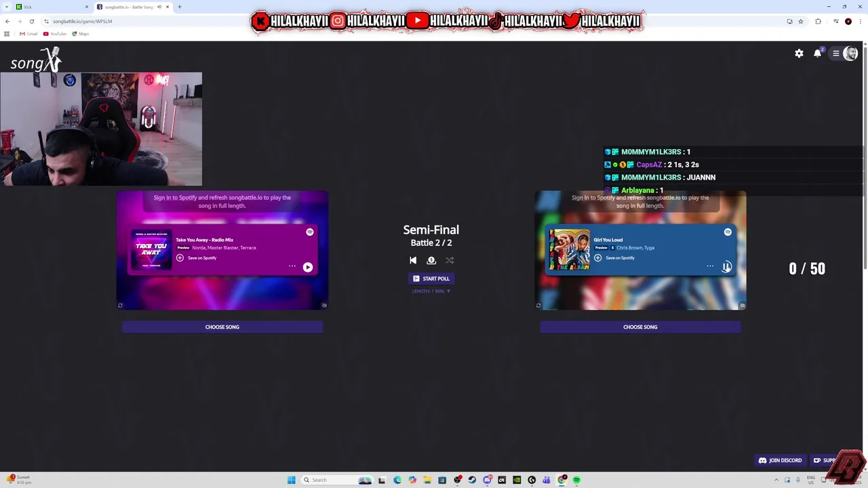Save Take You Away on Spotify
The width and height of the screenshot is (868, 488).
197,258
